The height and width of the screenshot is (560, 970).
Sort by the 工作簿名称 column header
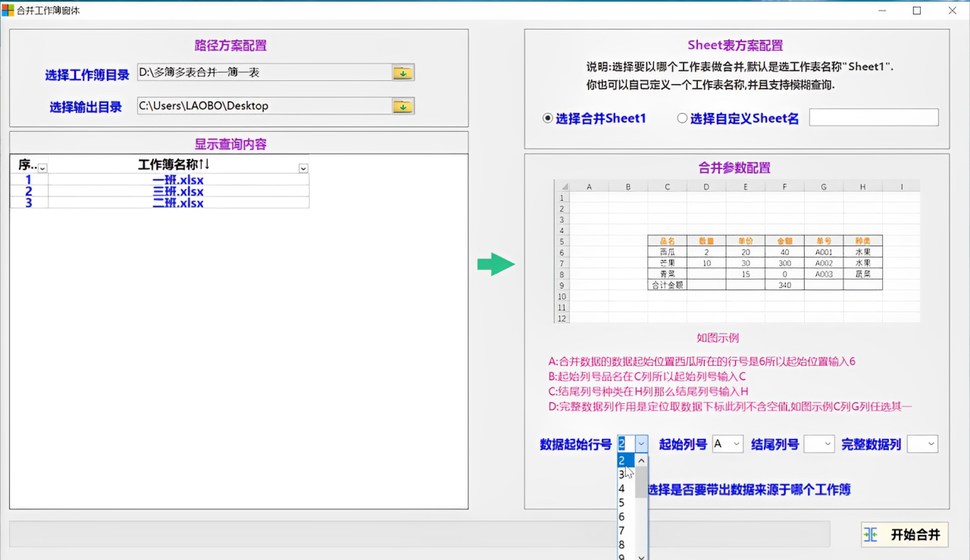(174, 164)
